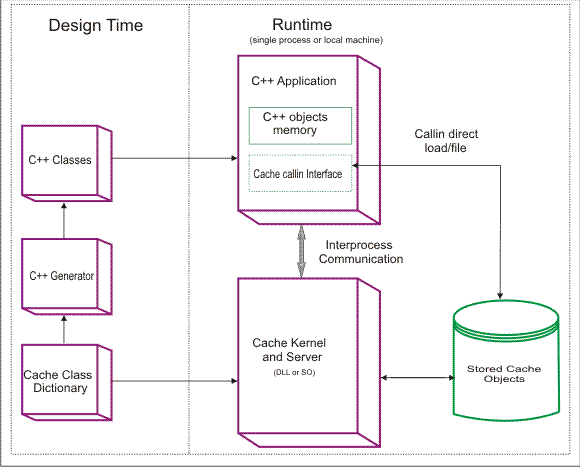
Task: Click arrow from Cache Class Dictionary to C++ Generator
Action: click(64, 330)
